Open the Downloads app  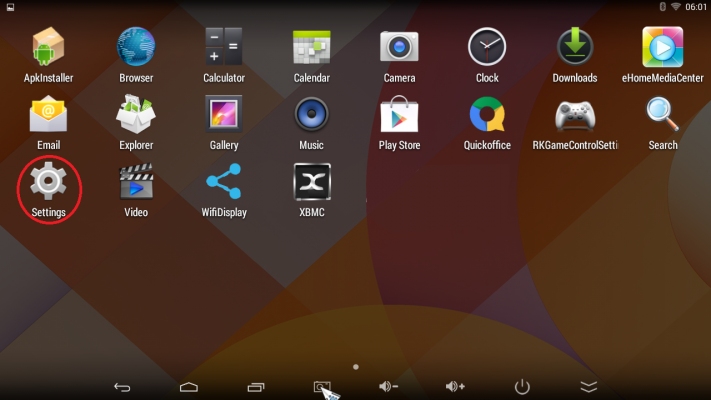[x=575, y=54]
